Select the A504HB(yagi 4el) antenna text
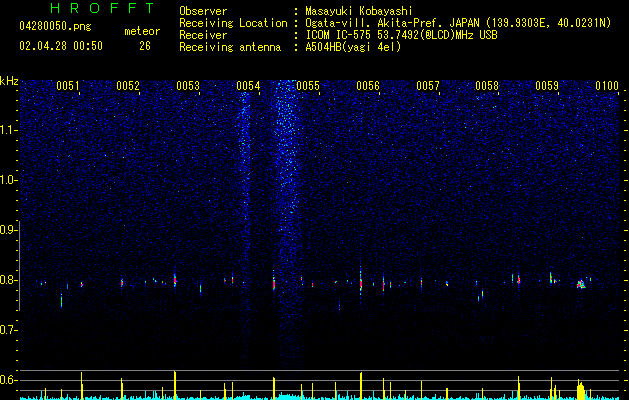Image resolution: width=629 pixels, height=400 pixels. (x=353, y=47)
